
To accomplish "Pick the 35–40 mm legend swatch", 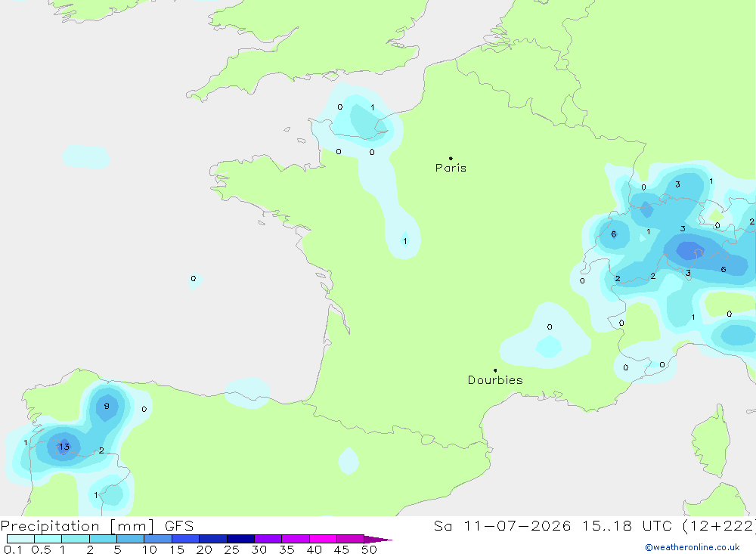I will (x=296, y=539).
